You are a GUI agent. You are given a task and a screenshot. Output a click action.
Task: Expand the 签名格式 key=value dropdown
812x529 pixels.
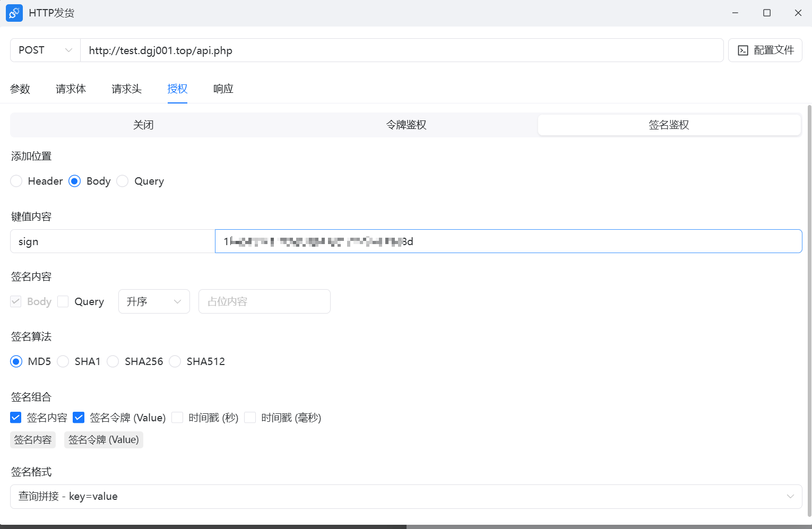pyautogui.click(x=406, y=497)
